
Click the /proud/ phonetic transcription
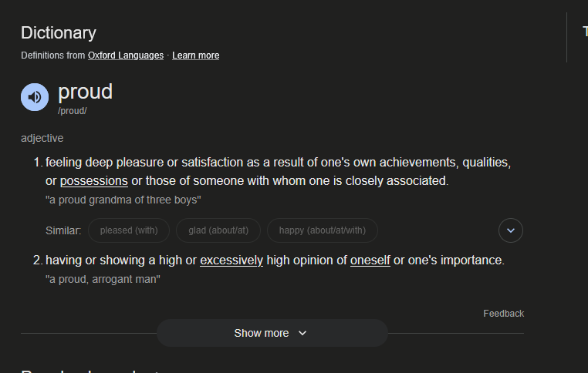tap(73, 111)
